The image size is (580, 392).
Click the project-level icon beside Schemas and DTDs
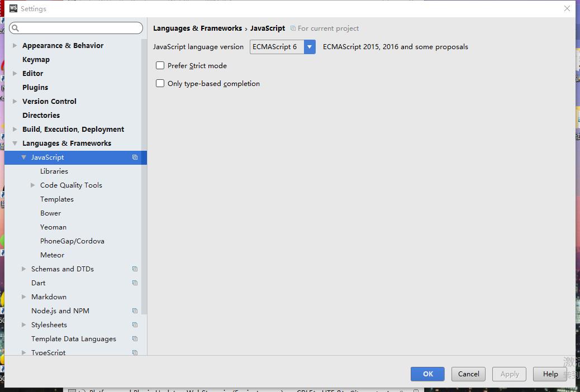pos(135,269)
